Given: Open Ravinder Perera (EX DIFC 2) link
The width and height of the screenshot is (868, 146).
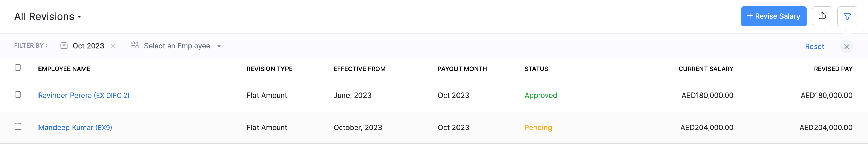Looking at the screenshot, I should click(x=84, y=96).
